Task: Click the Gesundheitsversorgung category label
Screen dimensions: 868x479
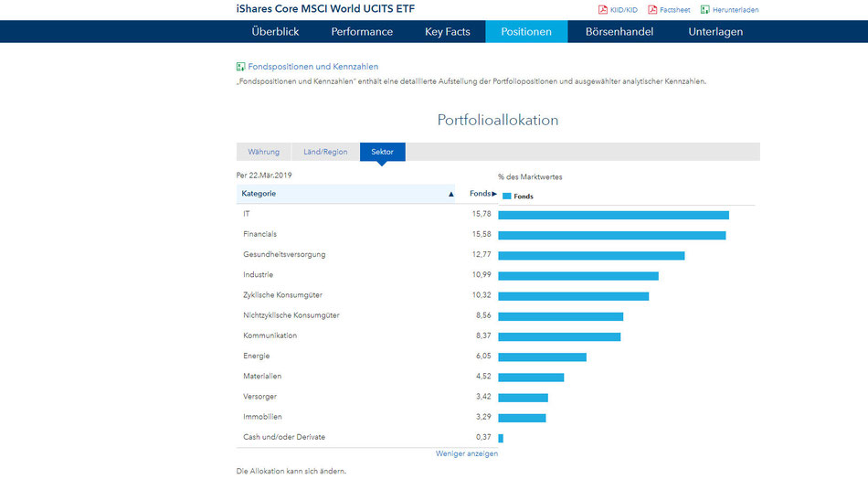Action: pos(284,255)
